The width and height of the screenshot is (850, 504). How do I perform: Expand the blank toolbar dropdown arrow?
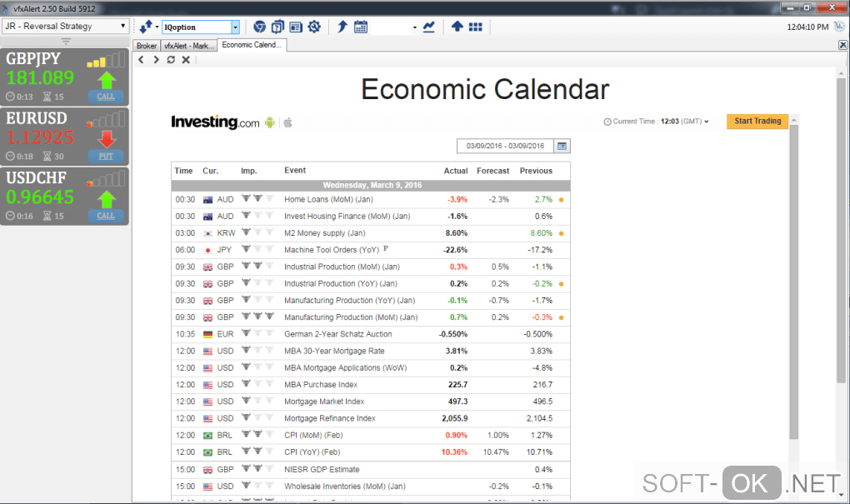point(415,27)
